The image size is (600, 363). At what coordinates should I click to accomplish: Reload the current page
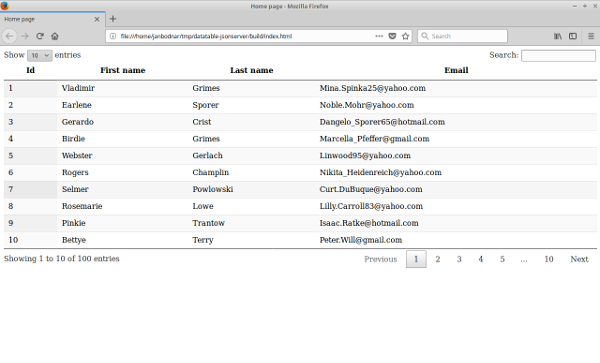pos(40,36)
